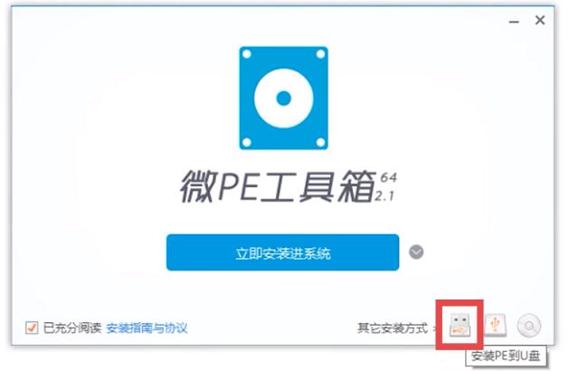588x371 pixels.
Task: Click the 已充分阅读 checkbox label text
Action: 72,328
